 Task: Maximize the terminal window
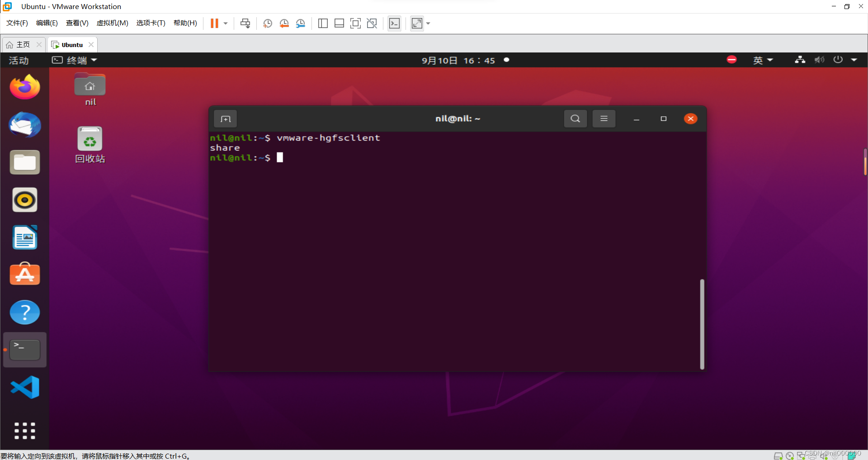pos(663,119)
